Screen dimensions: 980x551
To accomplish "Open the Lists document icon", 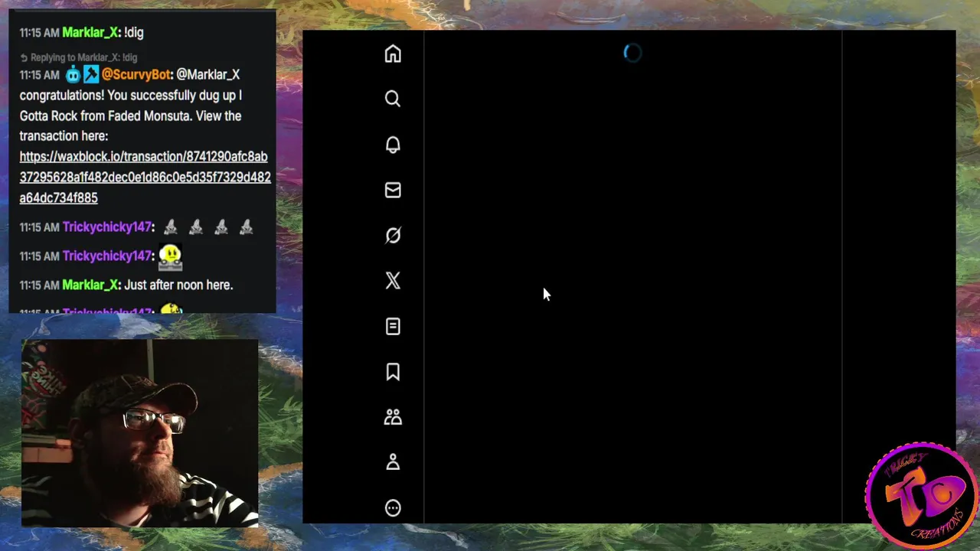I will point(393,326).
